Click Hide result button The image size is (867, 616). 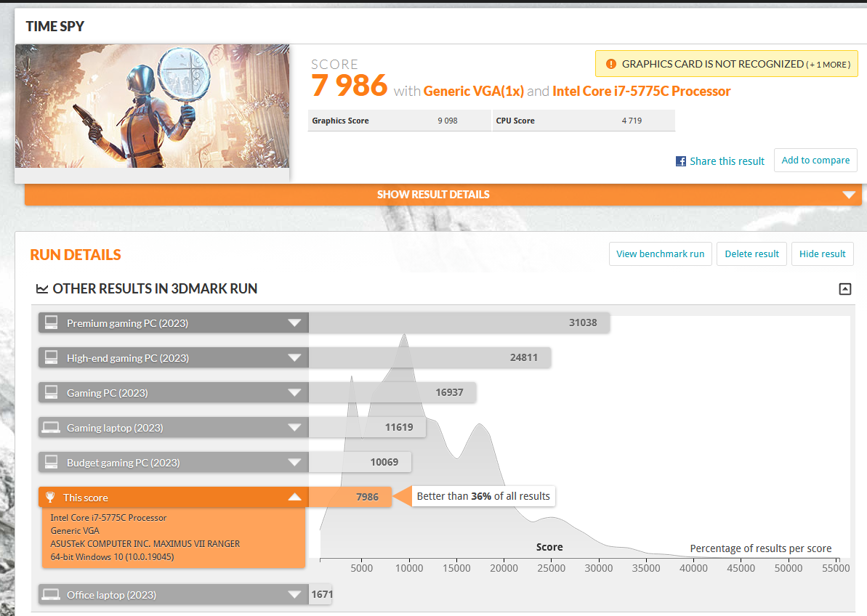point(822,254)
